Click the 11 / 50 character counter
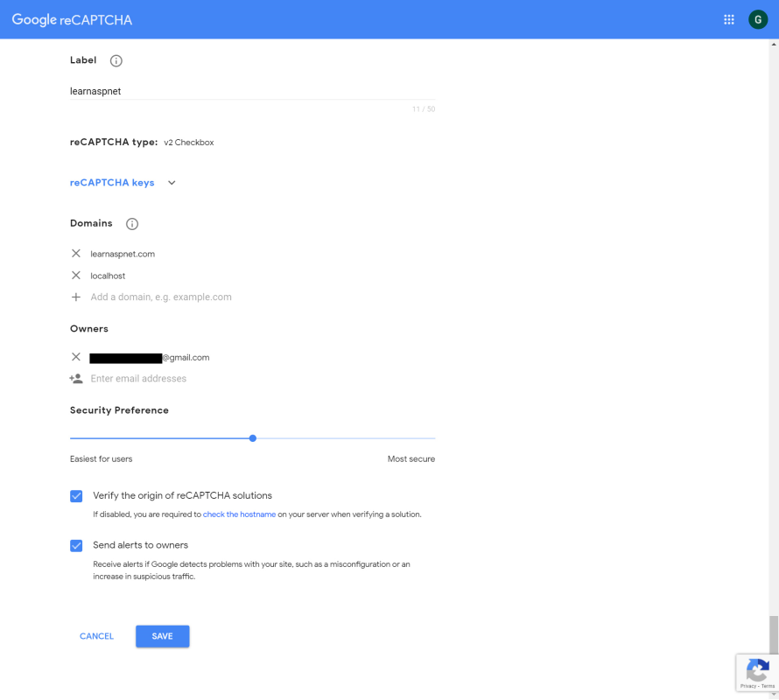 coord(424,108)
